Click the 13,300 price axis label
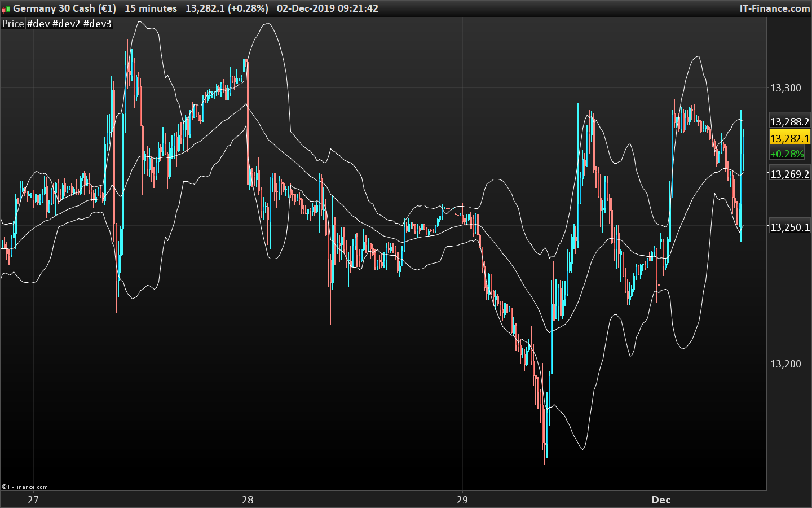 (785, 88)
